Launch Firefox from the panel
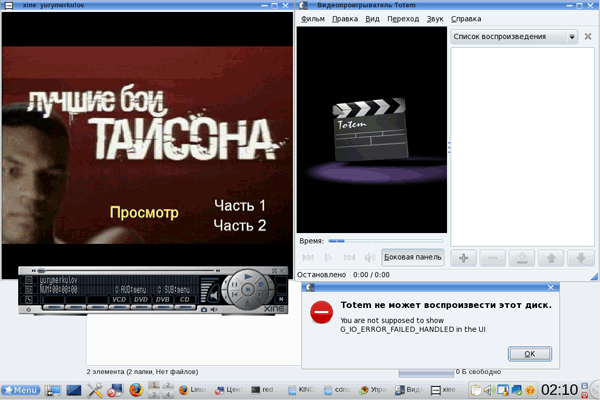This screenshot has width=600, height=400. pyautogui.click(x=136, y=390)
